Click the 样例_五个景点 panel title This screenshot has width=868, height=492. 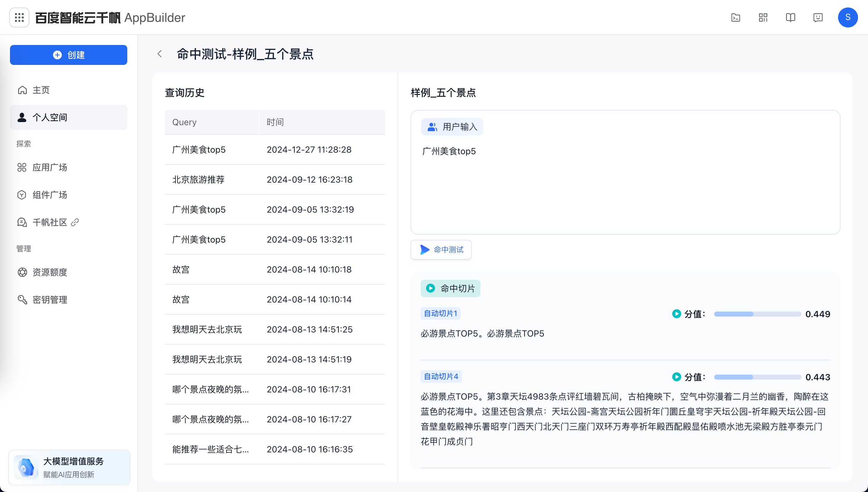click(x=443, y=93)
